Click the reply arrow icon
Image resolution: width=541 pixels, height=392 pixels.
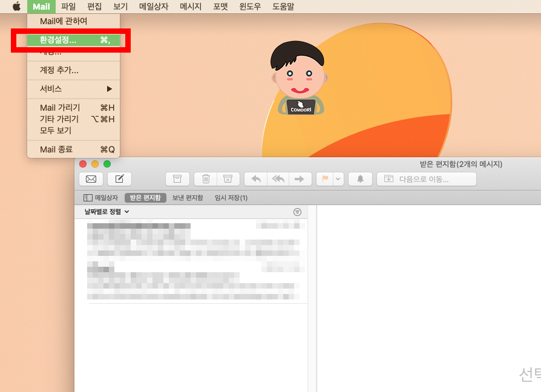255,179
